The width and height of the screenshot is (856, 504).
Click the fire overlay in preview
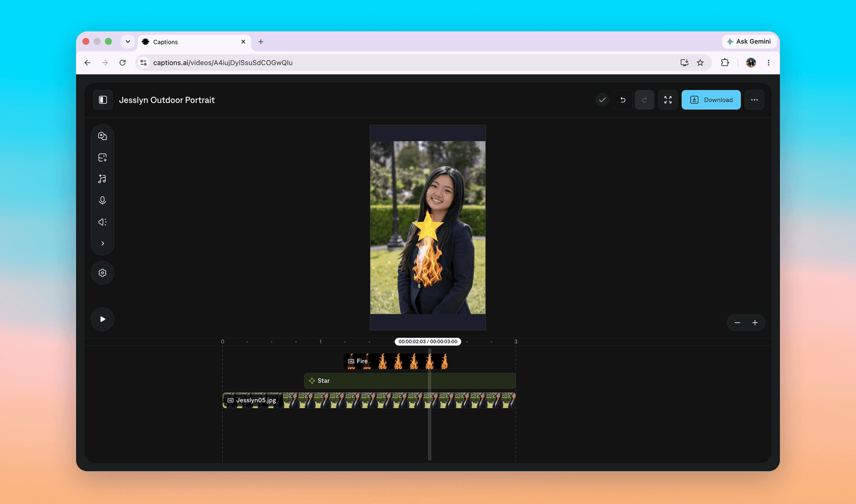[427, 262]
